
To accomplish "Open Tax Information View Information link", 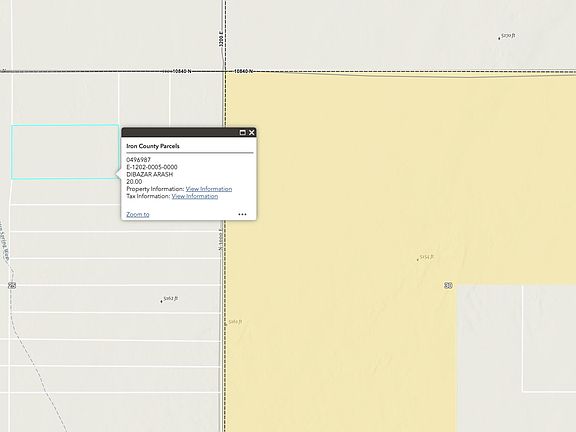I will tap(195, 196).
